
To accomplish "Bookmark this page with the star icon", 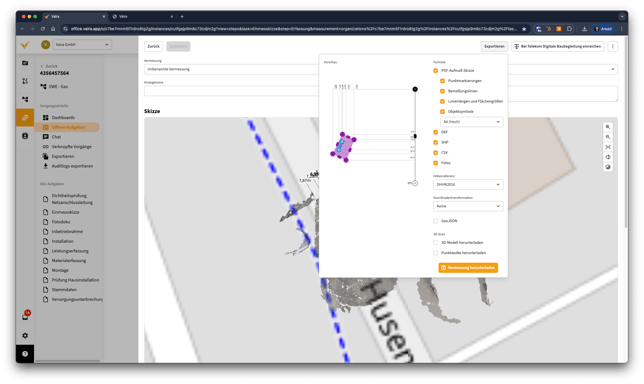I will pos(524,29).
